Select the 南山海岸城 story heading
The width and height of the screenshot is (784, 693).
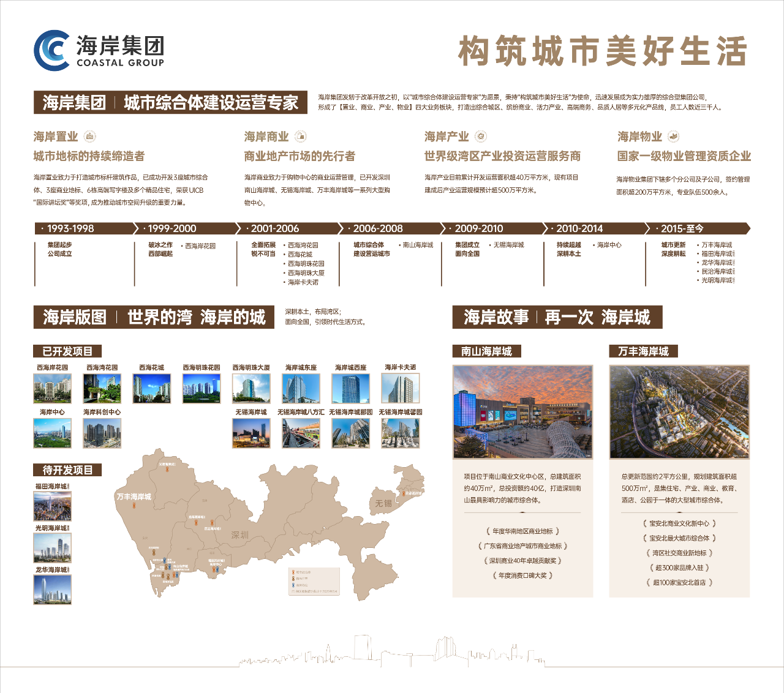pyautogui.click(x=486, y=351)
